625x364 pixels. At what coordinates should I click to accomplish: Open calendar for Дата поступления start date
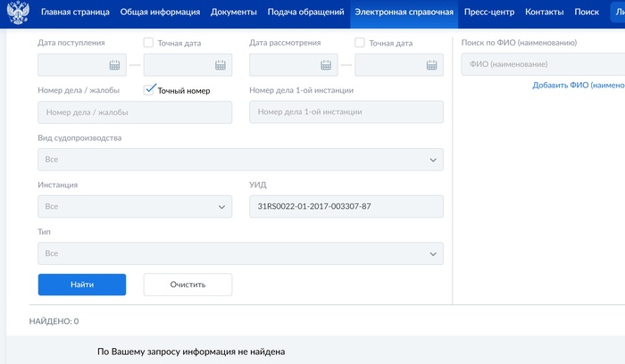pyautogui.click(x=114, y=65)
